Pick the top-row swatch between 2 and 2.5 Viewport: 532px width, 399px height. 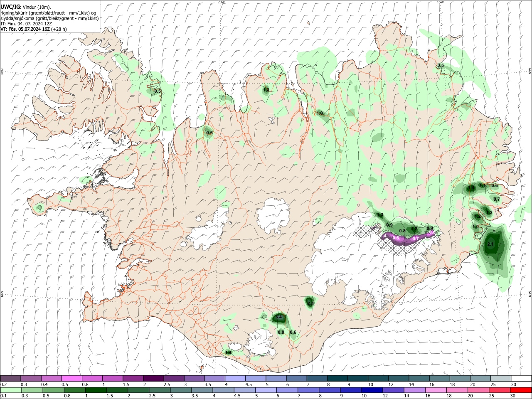point(153,378)
